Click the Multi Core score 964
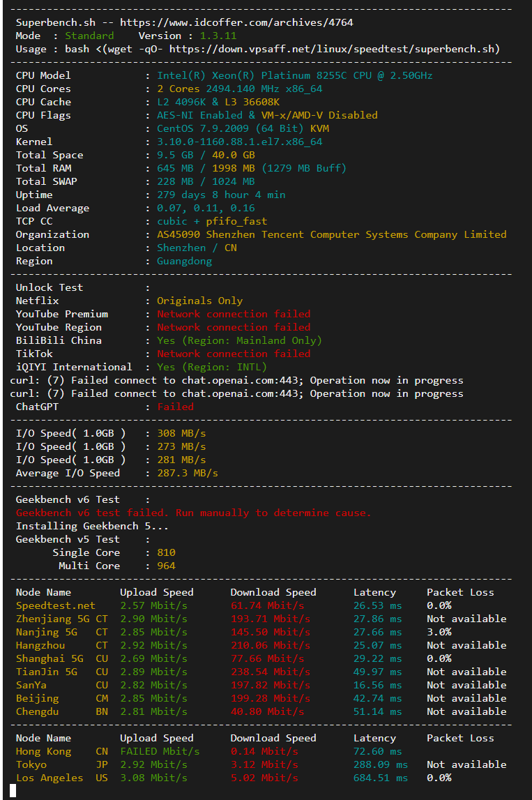The width and height of the screenshot is (532, 800). (166, 566)
